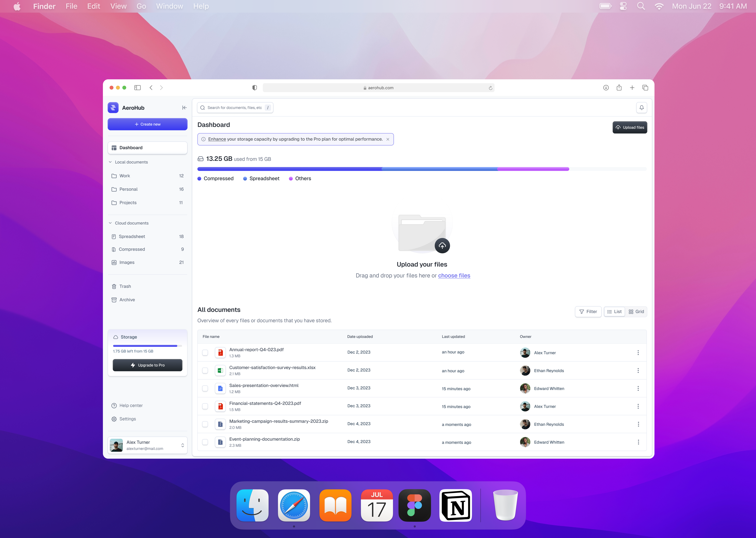756x538 pixels.
Task: Open the Trash in the sidebar
Action: click(x=125, y=286)
